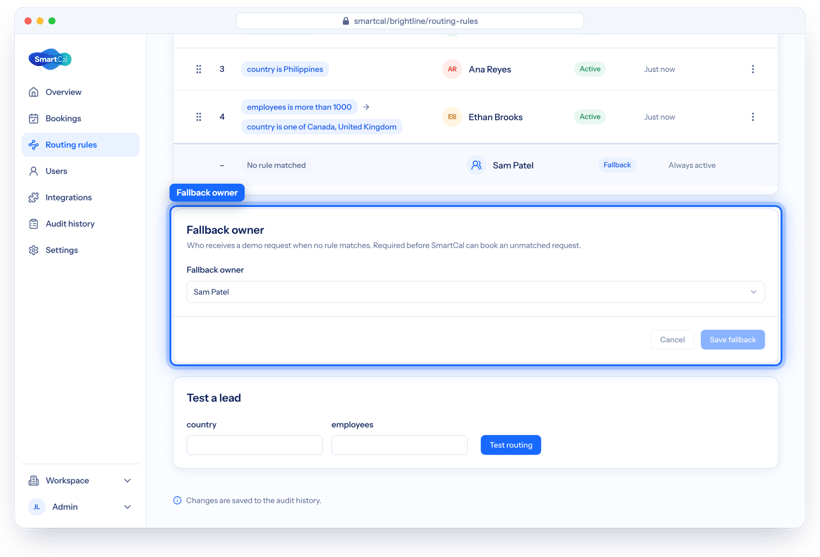Click the 'Test a lead' heading
Screen dimensions: 820x557
pyautogui.click(x=214, y=398)
